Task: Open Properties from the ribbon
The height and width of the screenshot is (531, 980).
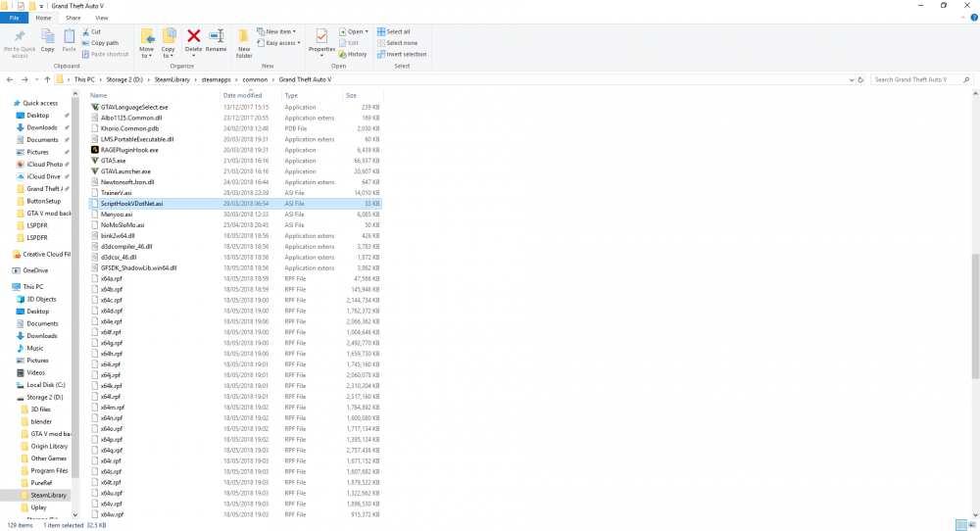Action: click(321, 40)
